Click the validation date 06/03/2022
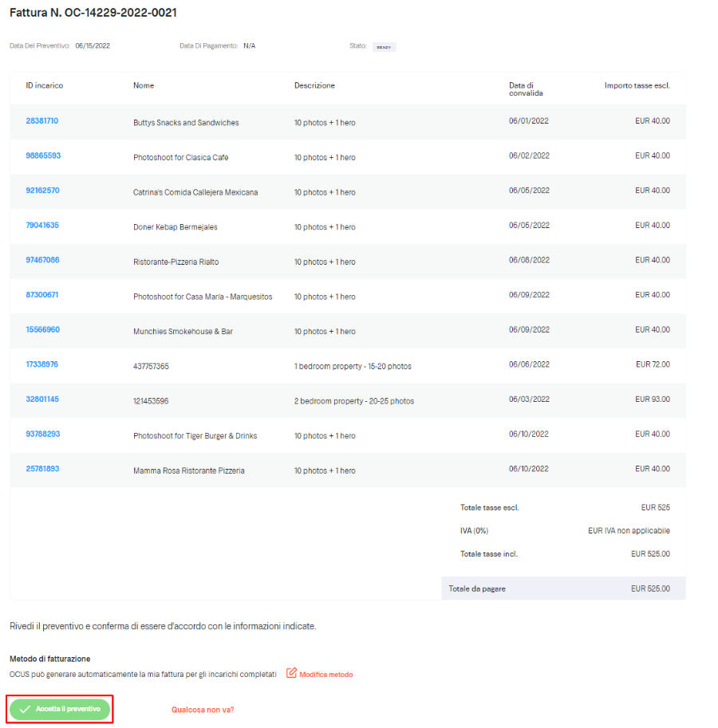Viewport: 718px width, 728px height. pyautogui.click(x=529, y=399)
